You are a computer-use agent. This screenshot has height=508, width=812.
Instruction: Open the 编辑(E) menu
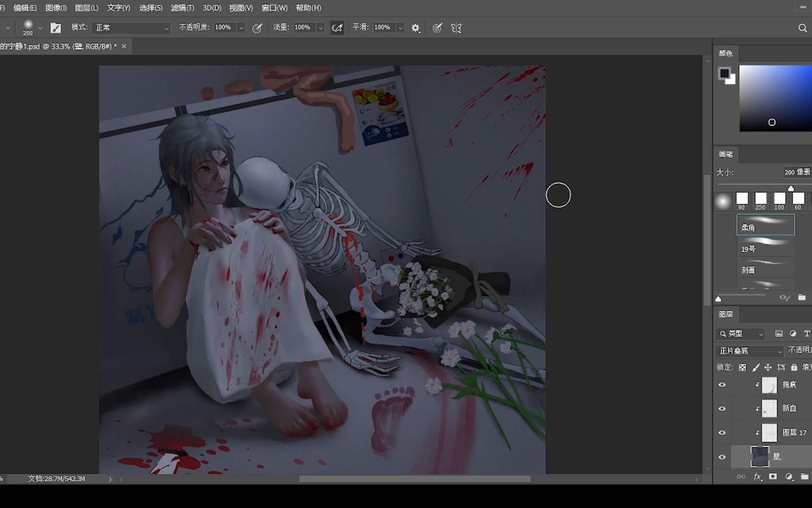(25, 8)
